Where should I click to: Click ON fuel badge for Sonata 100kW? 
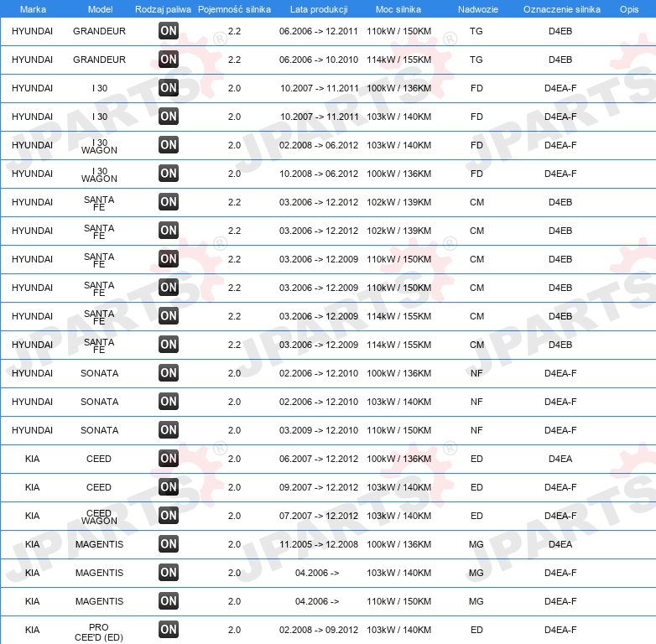coord(169,373)
